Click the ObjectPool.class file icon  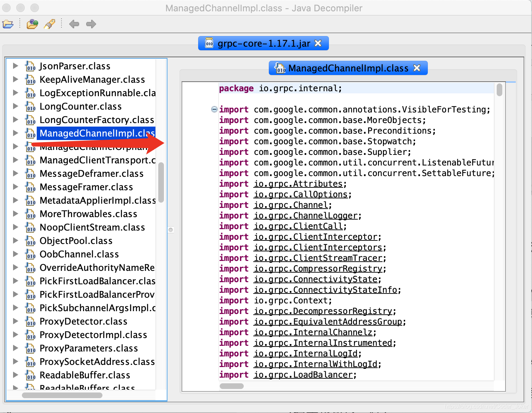30,241
